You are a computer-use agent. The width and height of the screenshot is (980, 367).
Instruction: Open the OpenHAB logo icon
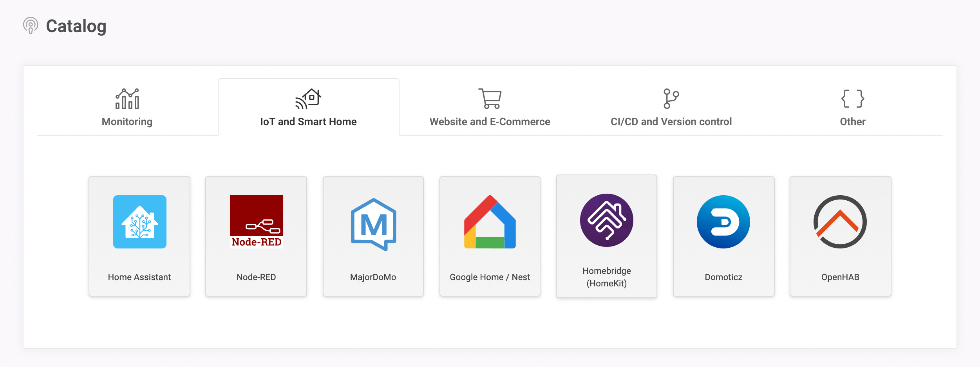(840, 221)
